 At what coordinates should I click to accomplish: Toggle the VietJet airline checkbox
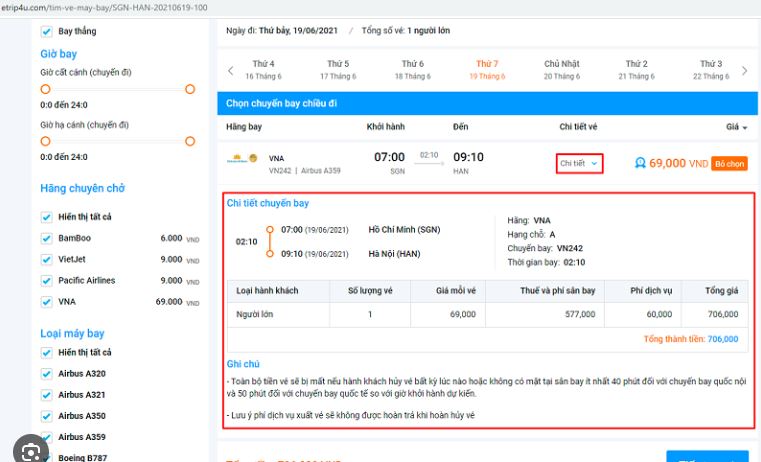46,260
